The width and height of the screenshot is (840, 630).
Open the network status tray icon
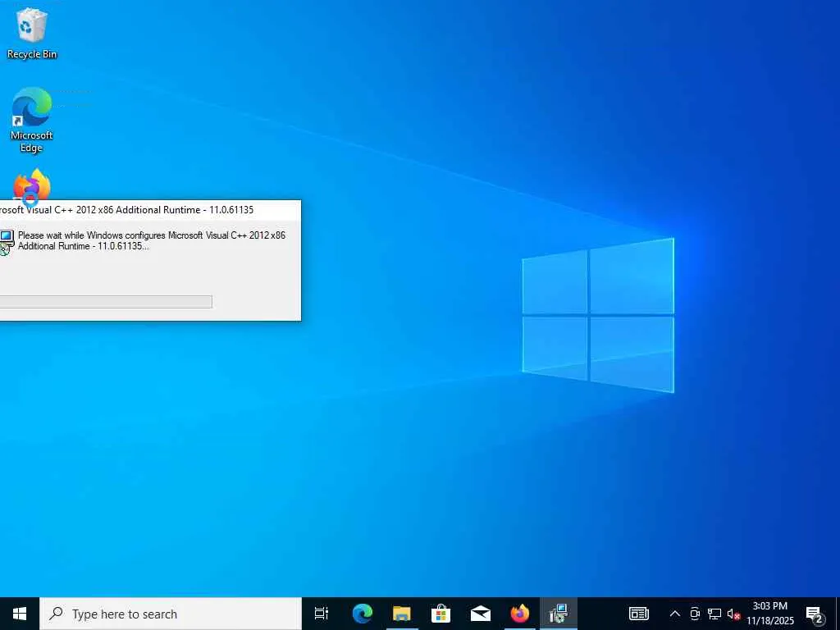tap(714, 614)
